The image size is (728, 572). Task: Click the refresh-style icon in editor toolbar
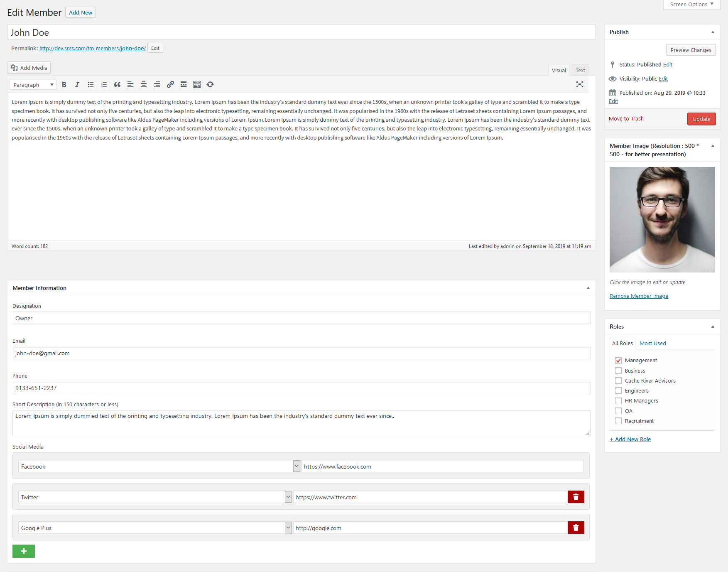pos(210,84)
